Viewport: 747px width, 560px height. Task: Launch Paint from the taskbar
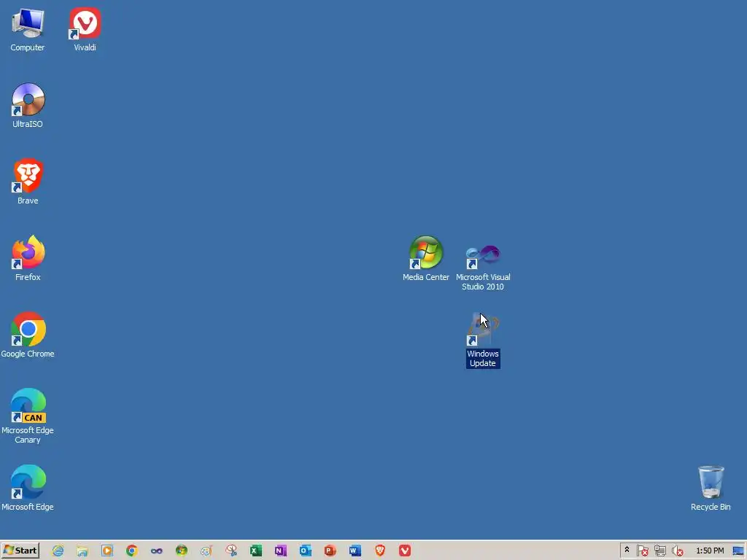(x=206, y=551)
